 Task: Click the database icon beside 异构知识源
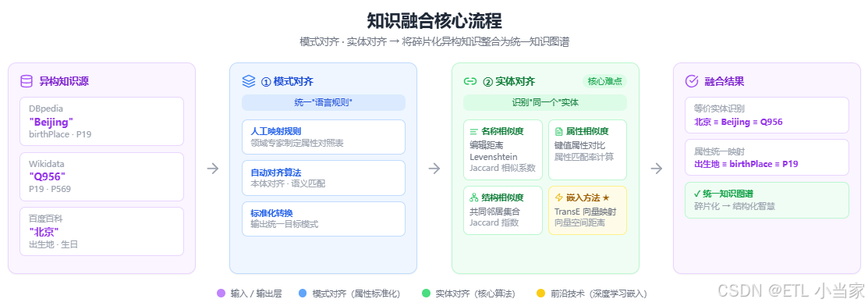(27, 81)
